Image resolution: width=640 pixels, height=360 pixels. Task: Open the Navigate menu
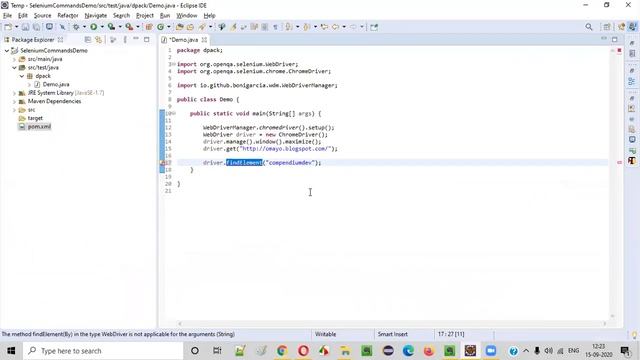pyautogui.click(x=96, y=16)
